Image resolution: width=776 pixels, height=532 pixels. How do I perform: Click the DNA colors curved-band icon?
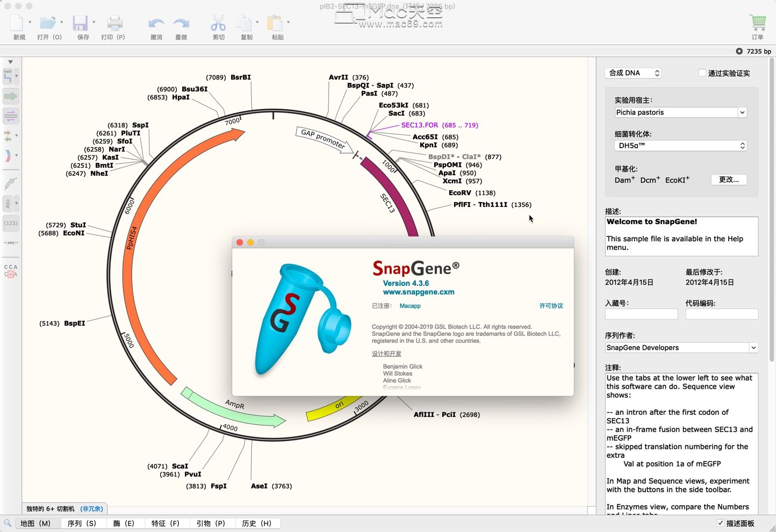pyautogui.click(x=8, y=156)
